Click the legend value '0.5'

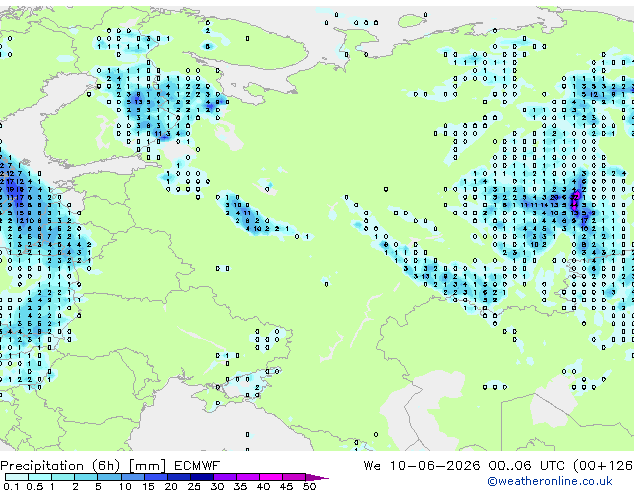(35, 486)
